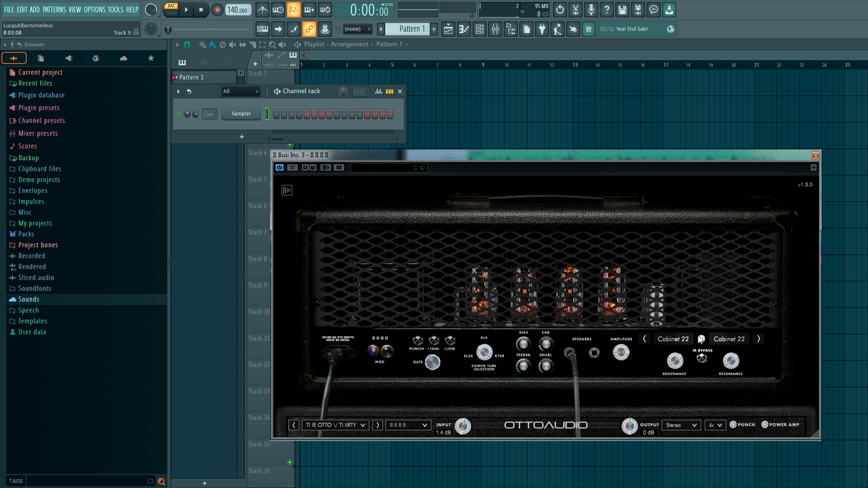Open the help question mark icon
This screenshot has width=868, height=488.
tap(606, 10)
